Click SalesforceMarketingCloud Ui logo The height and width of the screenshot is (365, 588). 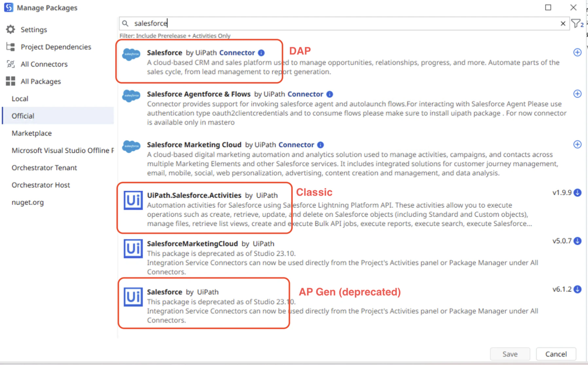coord(133,249)
